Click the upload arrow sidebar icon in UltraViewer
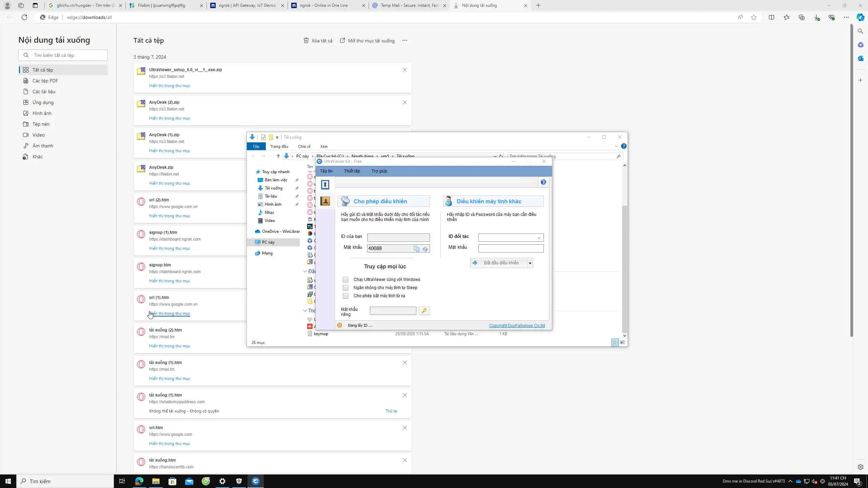This screenshot has width=868, height=488. click(325, 185)
